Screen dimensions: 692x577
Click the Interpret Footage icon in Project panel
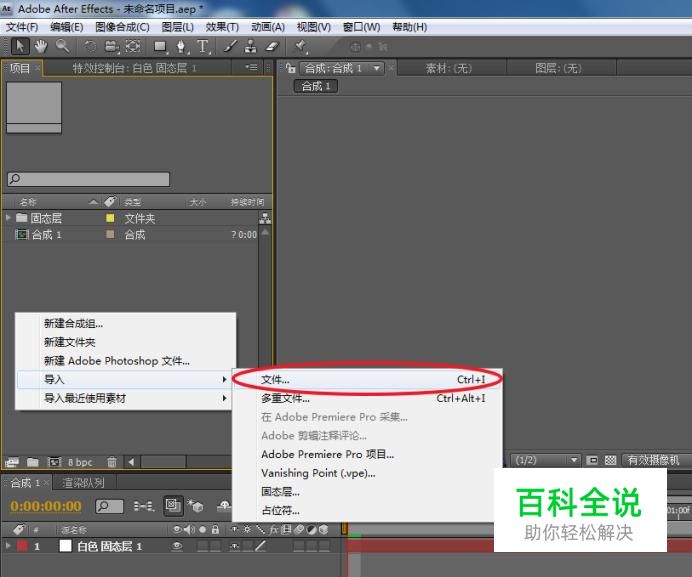pos(12,462)
